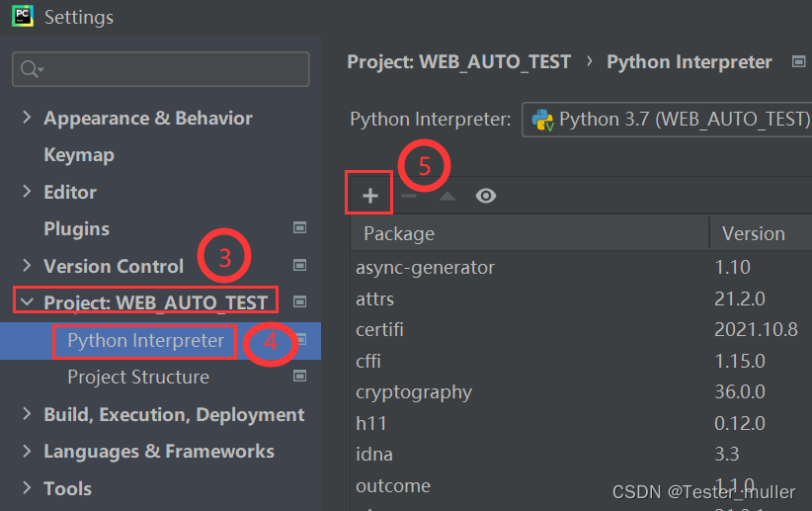Screen dimensions: 812x511
Task: Select Python Interpreter in sidebar
Action: 146,340
